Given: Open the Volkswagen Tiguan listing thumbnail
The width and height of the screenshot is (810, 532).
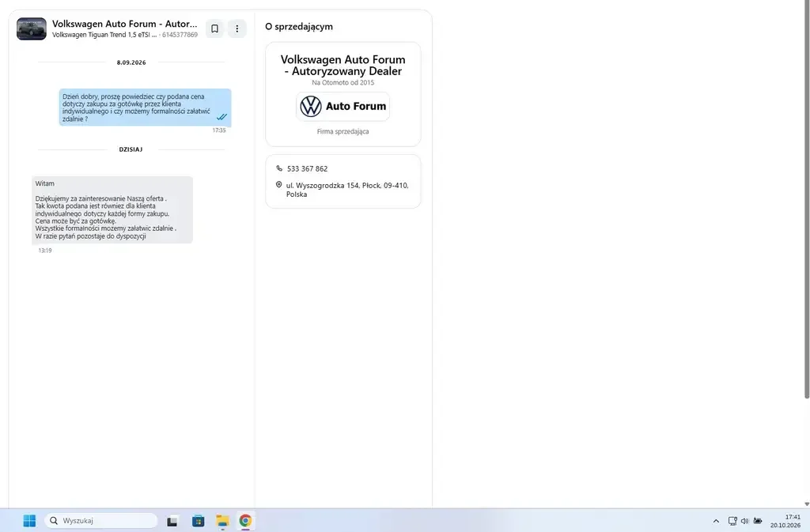Looking at the screenshot, I should 32,29.
